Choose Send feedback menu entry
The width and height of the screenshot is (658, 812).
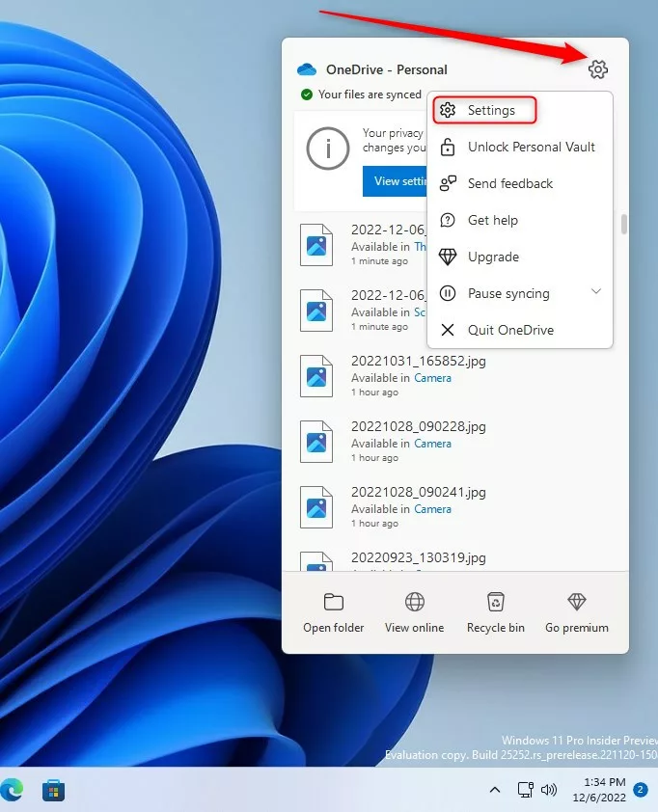(509, 184)
